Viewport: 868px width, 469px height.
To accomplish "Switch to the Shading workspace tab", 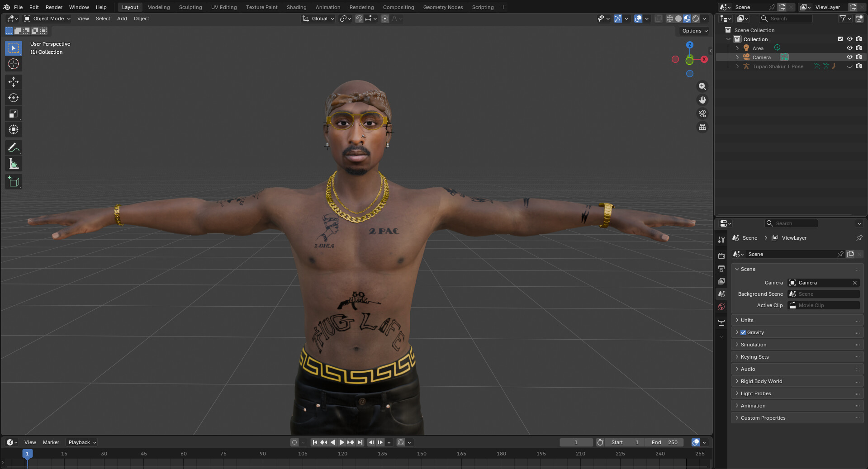I will (x=296, y=7).
